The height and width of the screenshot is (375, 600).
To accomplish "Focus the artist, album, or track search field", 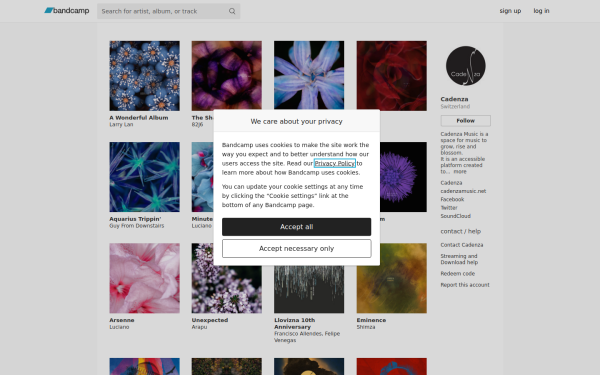I will point(168,11).
